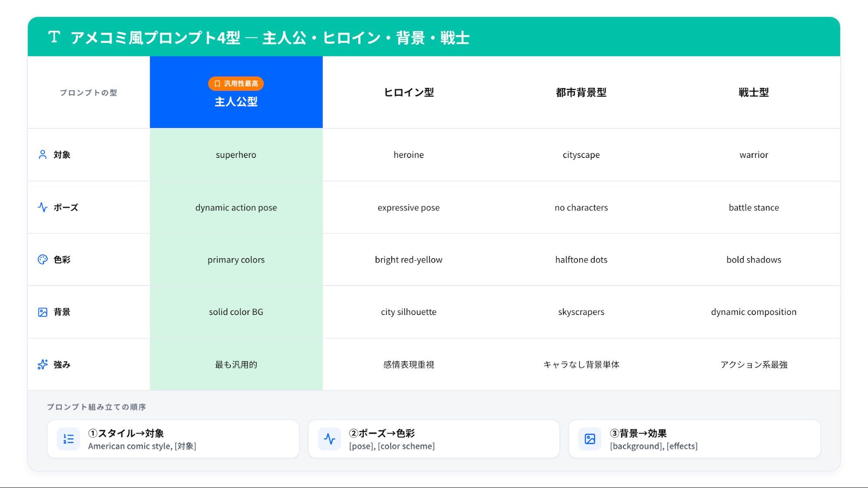The width and height of the screenshot is (868, 488).
Task: Click the sparkle icon beside 強み
Action: click(x=43, y=364)
